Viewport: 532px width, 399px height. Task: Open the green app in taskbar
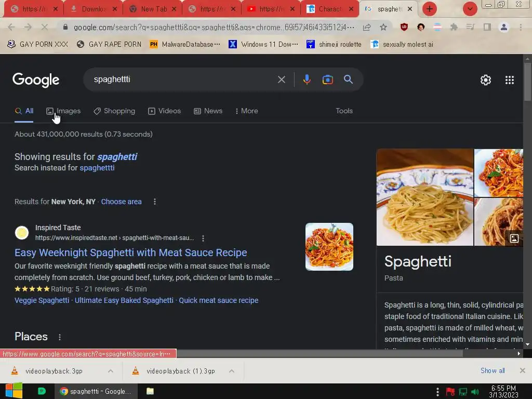click(42, 391)
